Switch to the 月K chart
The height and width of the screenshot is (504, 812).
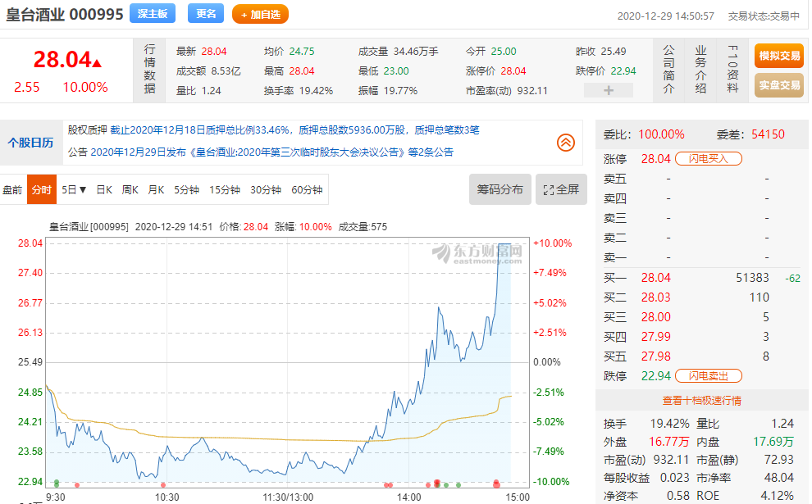pos(156,190)
